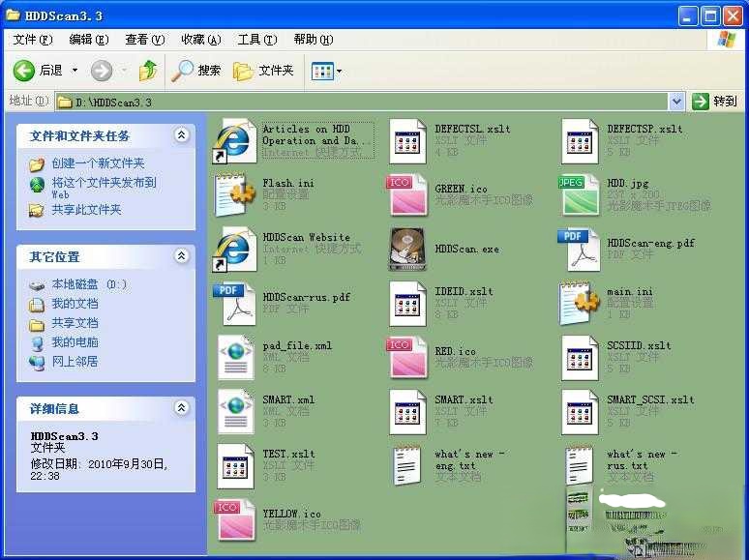
Task: Select the Flash.ini config file icon
Action: pyautogui.click(x=234, y=195)
